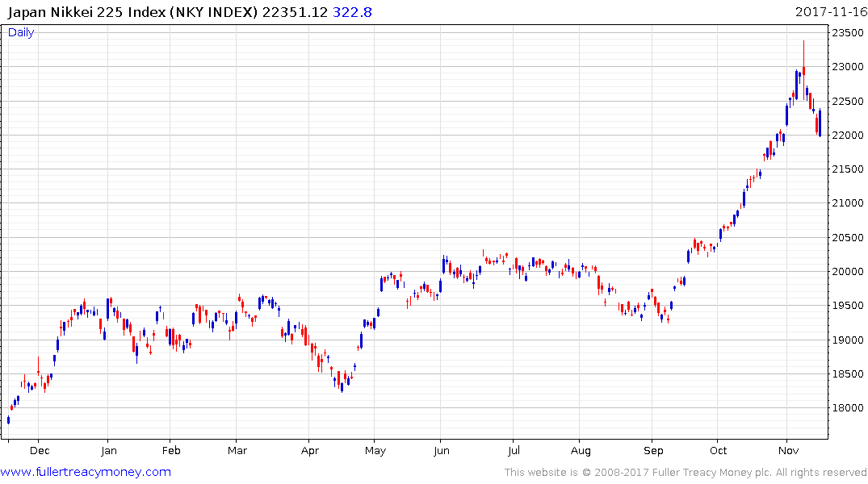
Task: Click the 22500 price axis label
Action: click(x=848, y=101)
